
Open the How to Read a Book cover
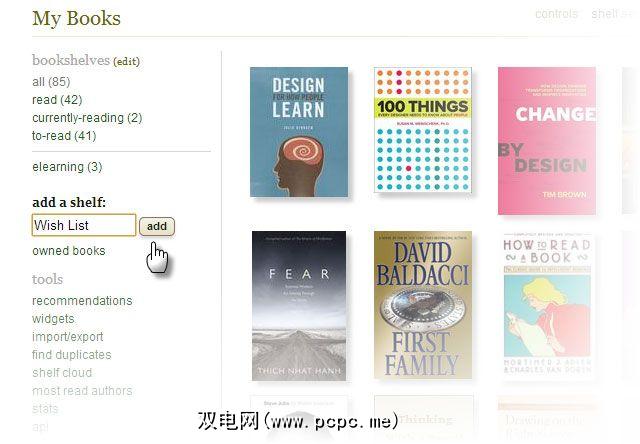pyautogui.click(x=547, y=306)
